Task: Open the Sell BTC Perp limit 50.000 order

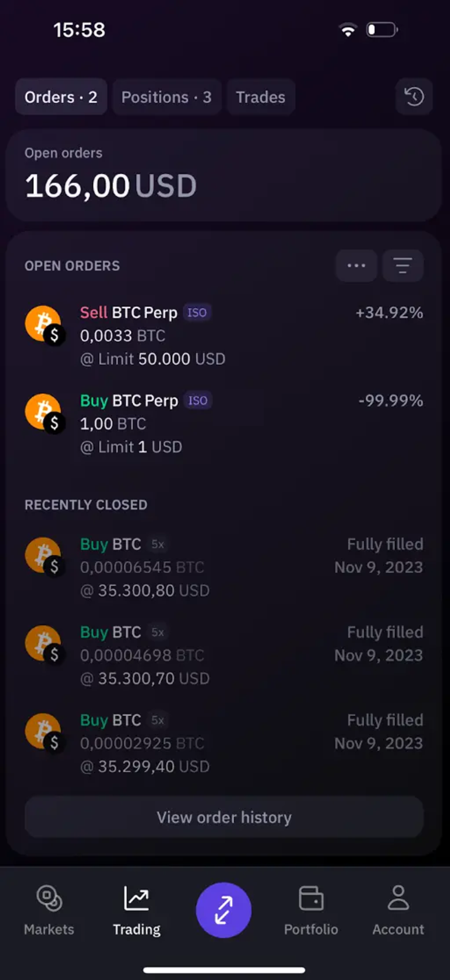Action: [x=224, y=335]
